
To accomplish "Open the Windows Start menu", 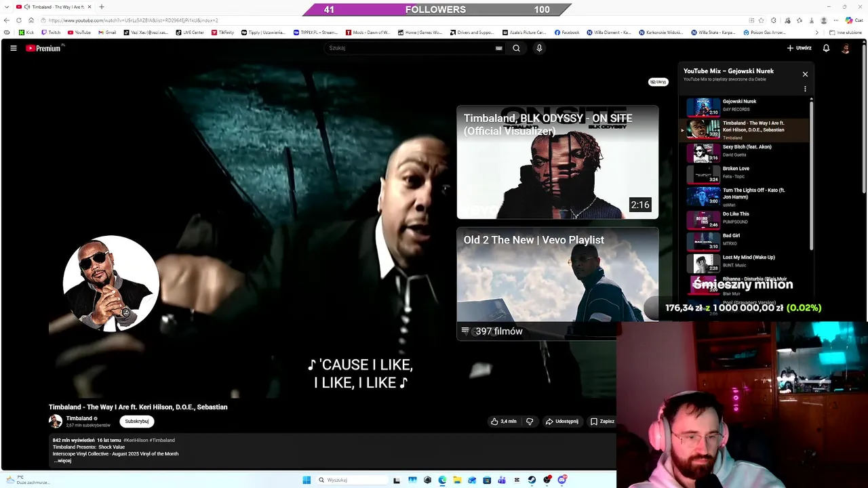I will 307,480.
